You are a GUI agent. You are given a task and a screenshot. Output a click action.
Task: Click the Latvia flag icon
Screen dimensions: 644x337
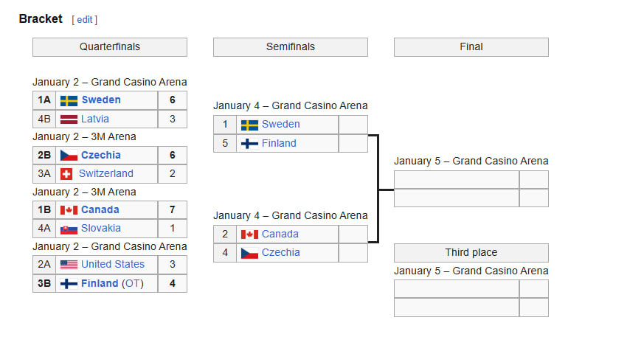[x=69, y=119]
